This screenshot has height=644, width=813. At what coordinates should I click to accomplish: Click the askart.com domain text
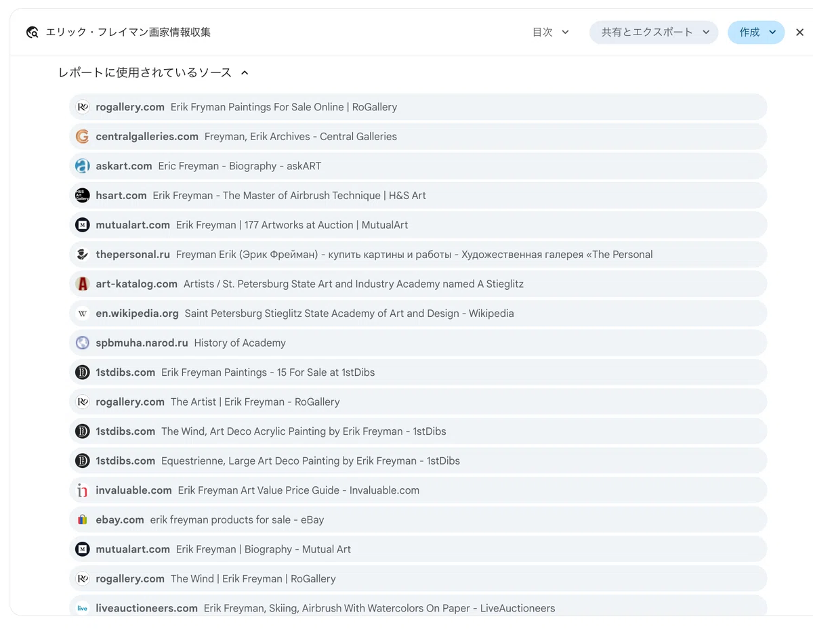click(x=124, y=166)
